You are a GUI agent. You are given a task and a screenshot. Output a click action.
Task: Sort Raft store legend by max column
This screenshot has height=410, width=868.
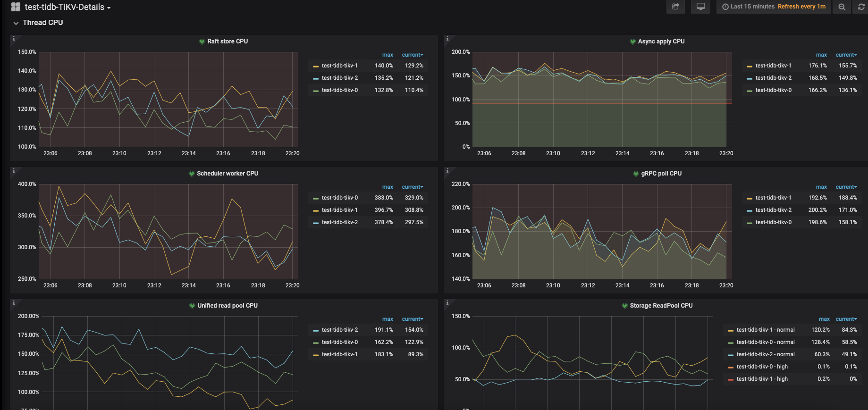(x=388, y=55)
